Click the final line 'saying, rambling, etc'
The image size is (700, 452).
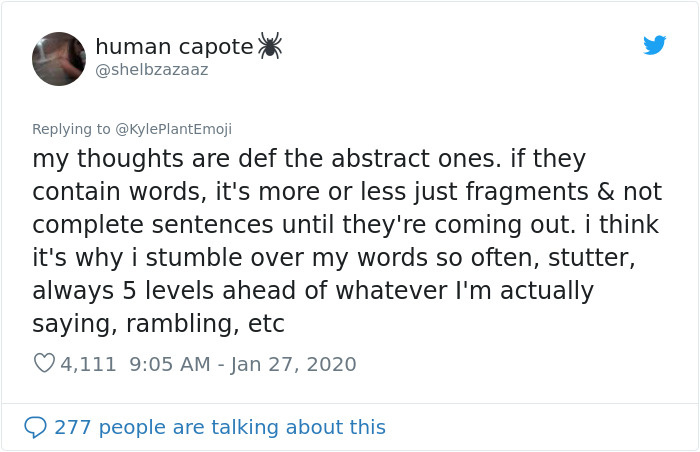coord(158,324)
